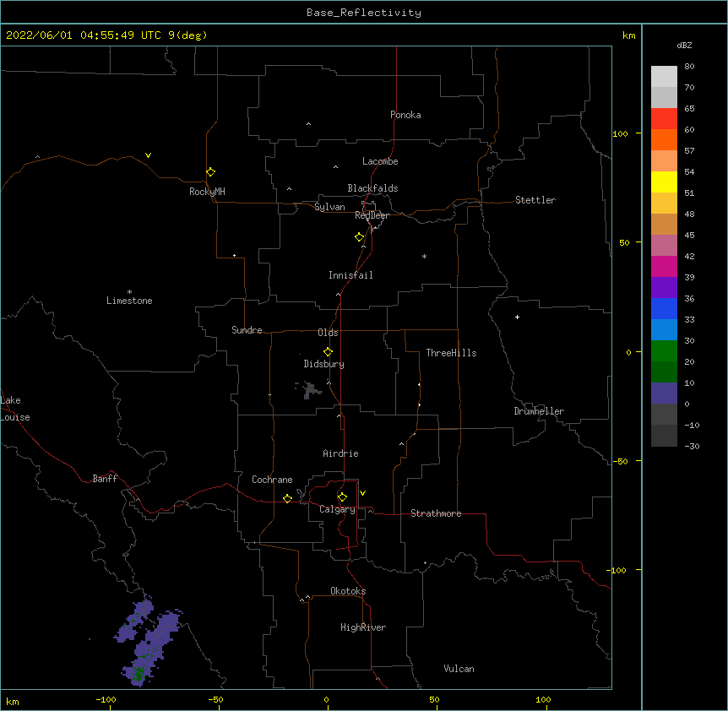728x711 pixels.
Task: Click the Ponoka city label
Action: pyautogui.click(x=405, y=115)
